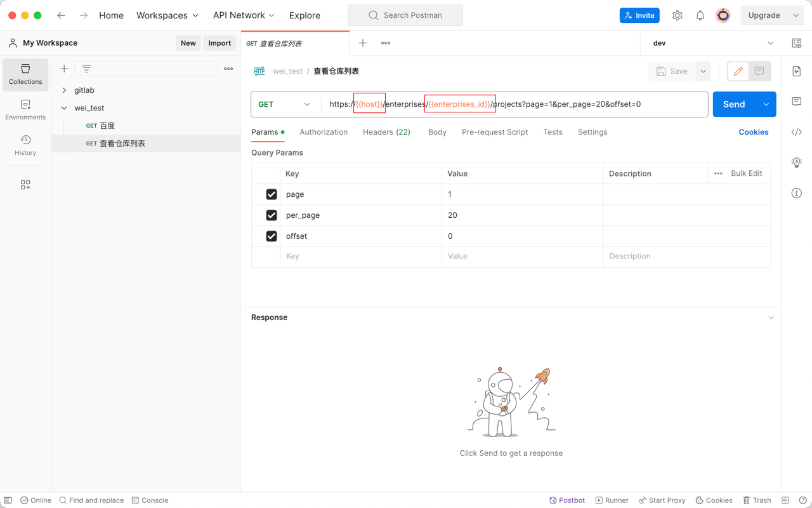812x508 pixels.
Task: Open the Workspaces dropdown menu
Action: point(167,15)
